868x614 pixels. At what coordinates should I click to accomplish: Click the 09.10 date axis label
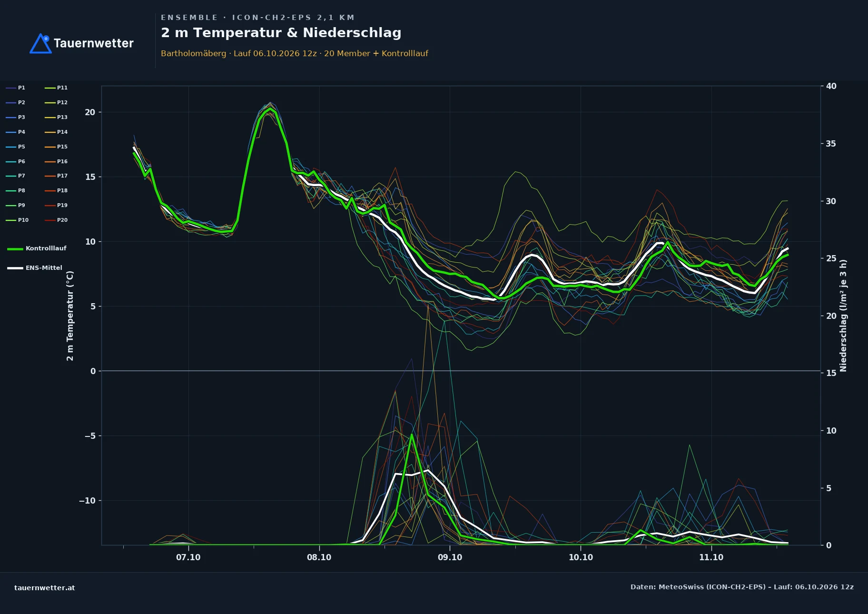(450, 557)
